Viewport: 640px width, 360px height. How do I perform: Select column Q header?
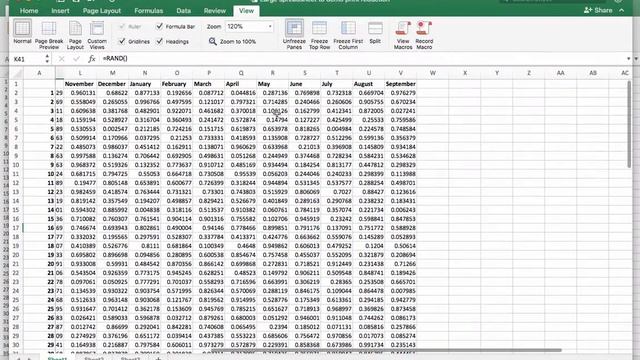click(x=241, y=73)
